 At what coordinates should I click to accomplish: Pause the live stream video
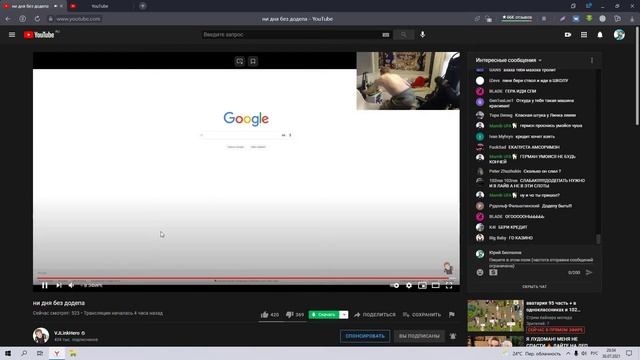pyautogui.click(x=44, y=285)
